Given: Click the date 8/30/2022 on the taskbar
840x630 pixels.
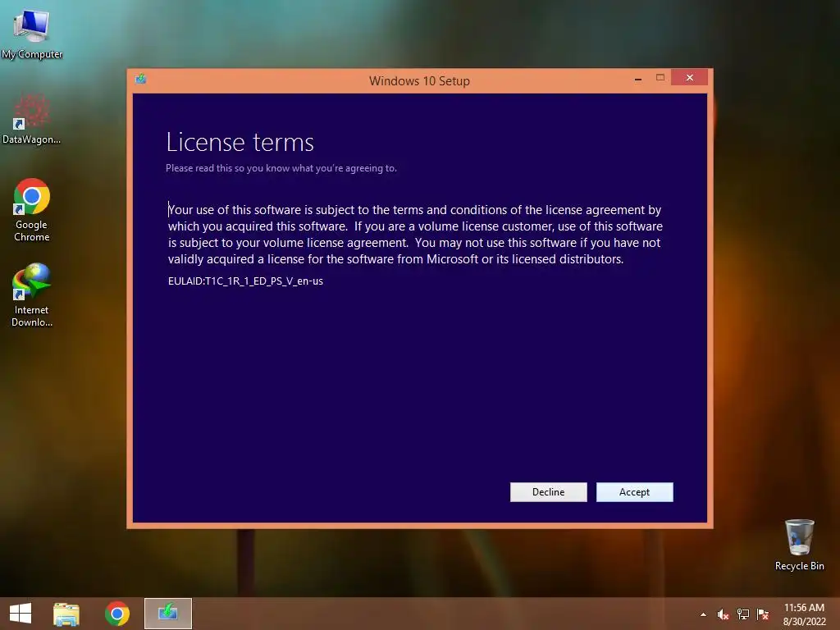Looking at the screenshot, I should [x=804, y=622].
